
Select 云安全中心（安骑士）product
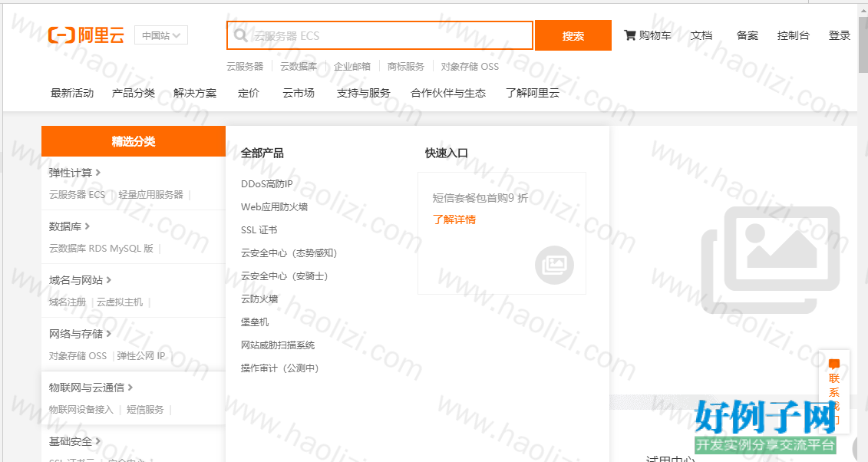click(285, 276)
